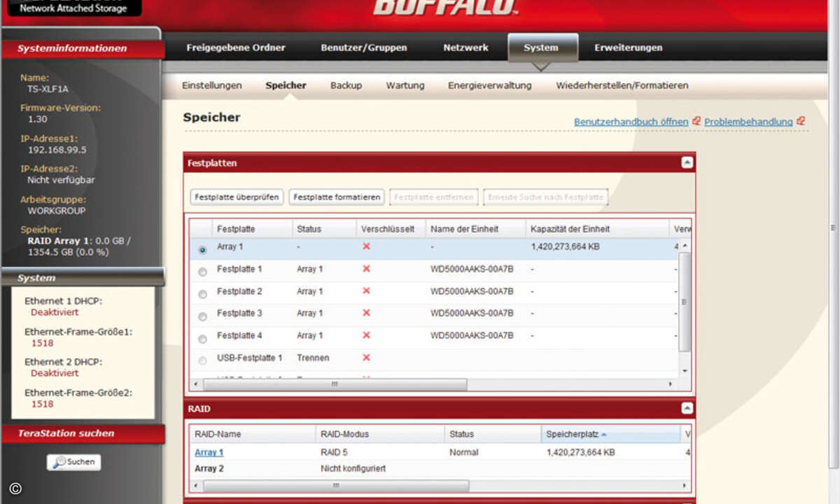840x504 pixels.
Task: Click the Festplatten vertical scrollbar up arrow
Action: click(685, 246)
